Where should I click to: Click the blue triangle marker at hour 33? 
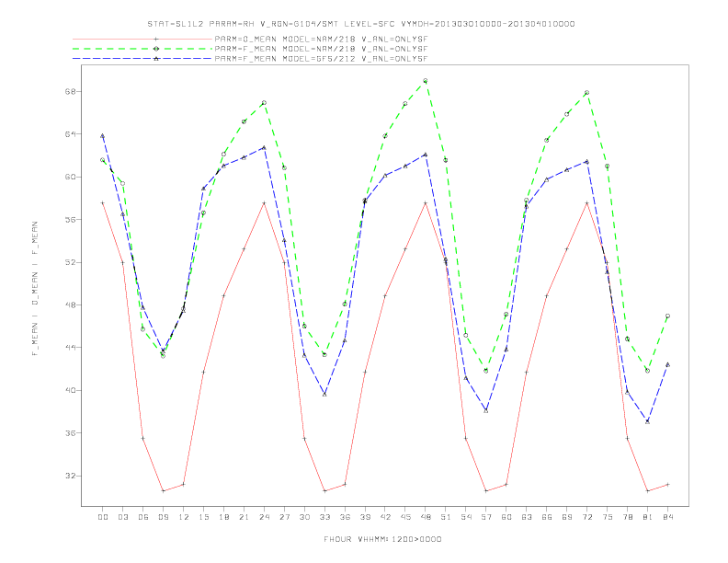pos(324,394)
